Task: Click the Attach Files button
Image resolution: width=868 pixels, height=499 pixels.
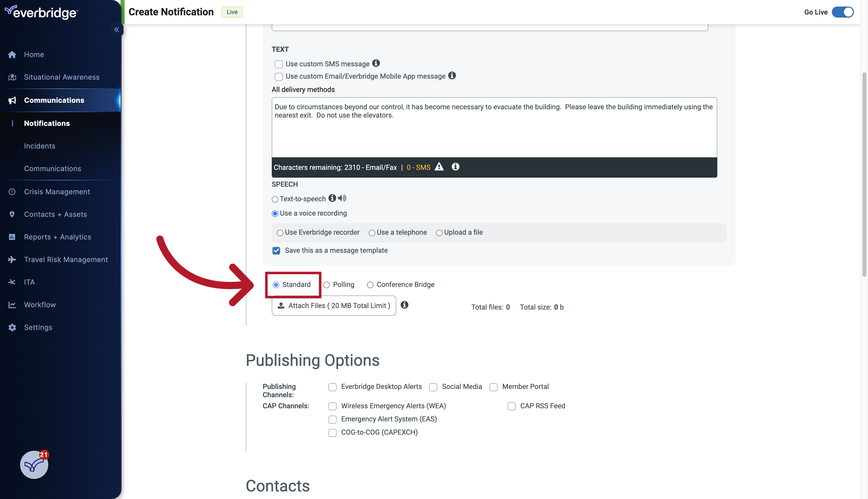Action: (333, 305)
